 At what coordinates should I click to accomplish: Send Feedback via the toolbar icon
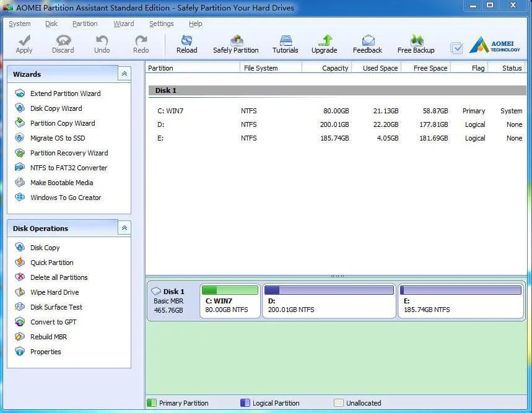tap(367, 43)
